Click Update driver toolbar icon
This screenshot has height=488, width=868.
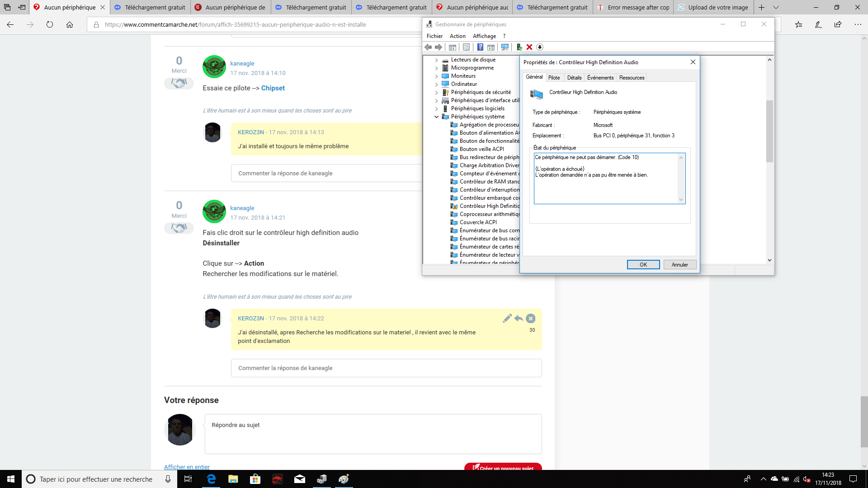click(x=519, y=47)
